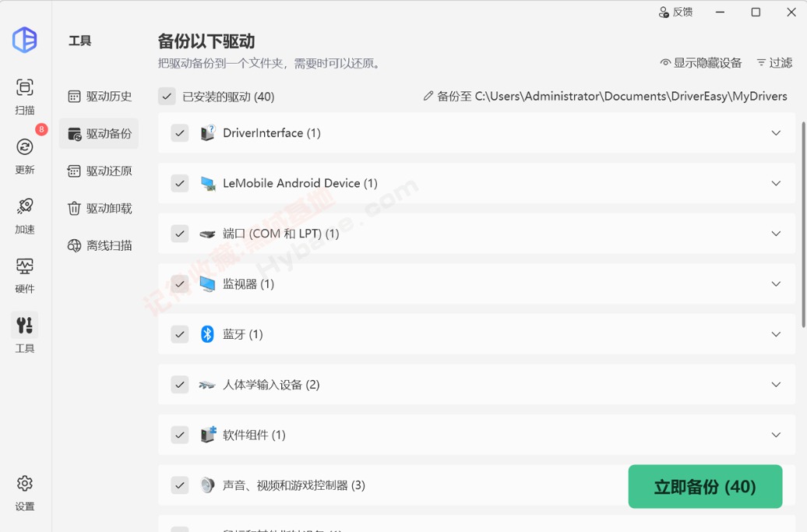Click the 加速 (Speed Up) sidebar icon
This screenshot has width=807, height=532.
24,209
